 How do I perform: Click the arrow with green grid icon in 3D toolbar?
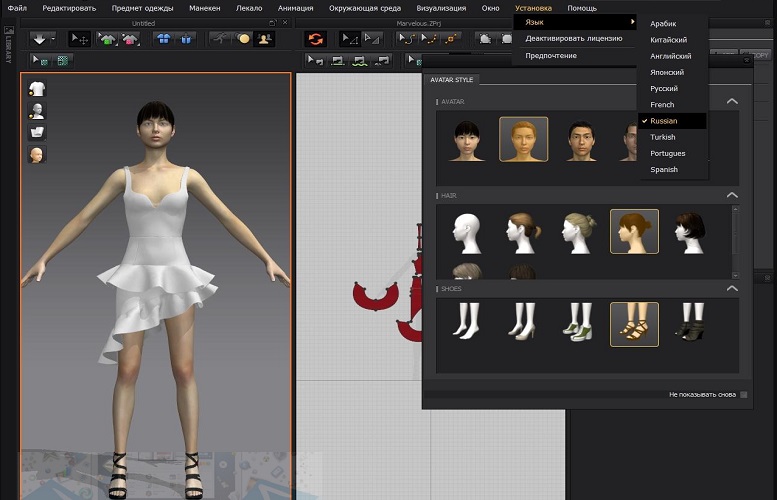coord(40,60)
